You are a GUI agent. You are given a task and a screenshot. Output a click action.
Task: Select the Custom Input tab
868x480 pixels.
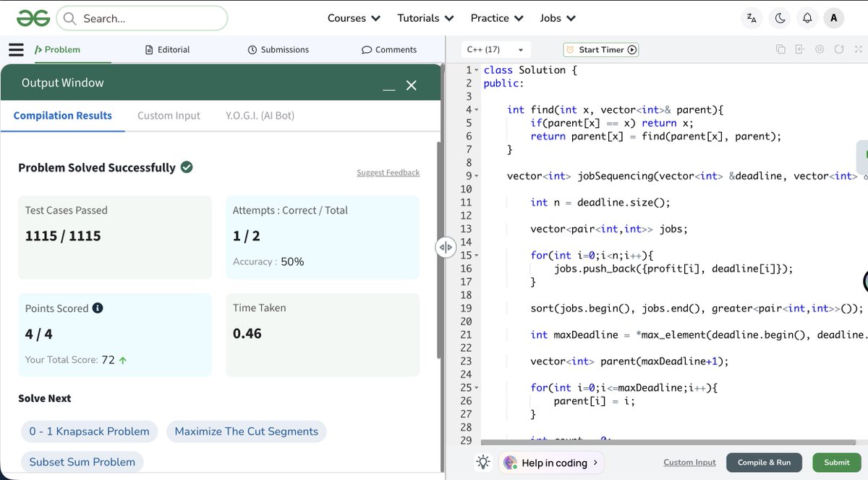(x=169, y=116)
